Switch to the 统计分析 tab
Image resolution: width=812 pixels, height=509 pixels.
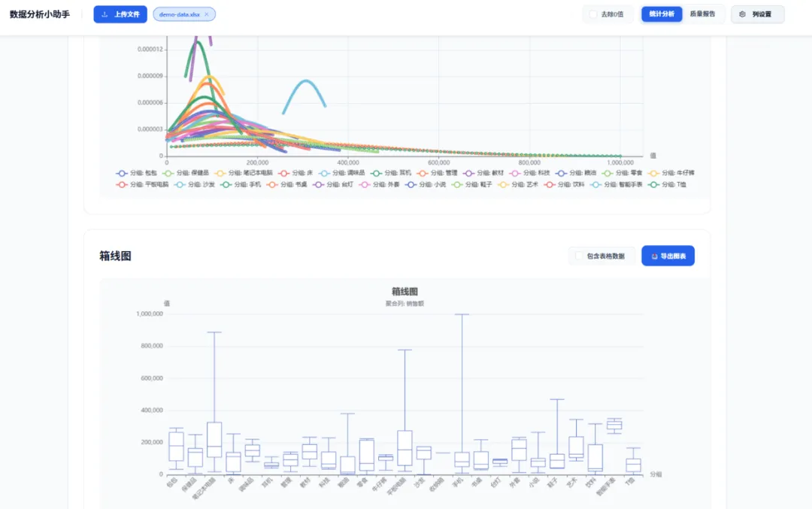(662, 14)
